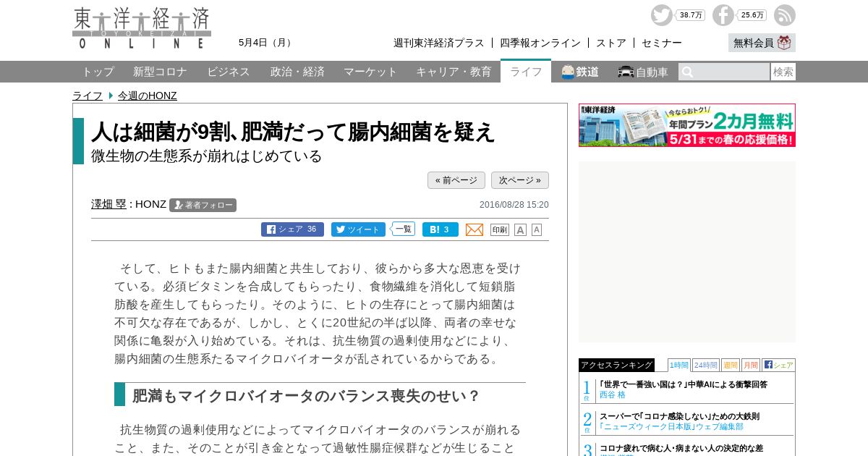Select the 月間 ranking tab
This screenshot has height=456, width=868.
click(x=751, y=365)
